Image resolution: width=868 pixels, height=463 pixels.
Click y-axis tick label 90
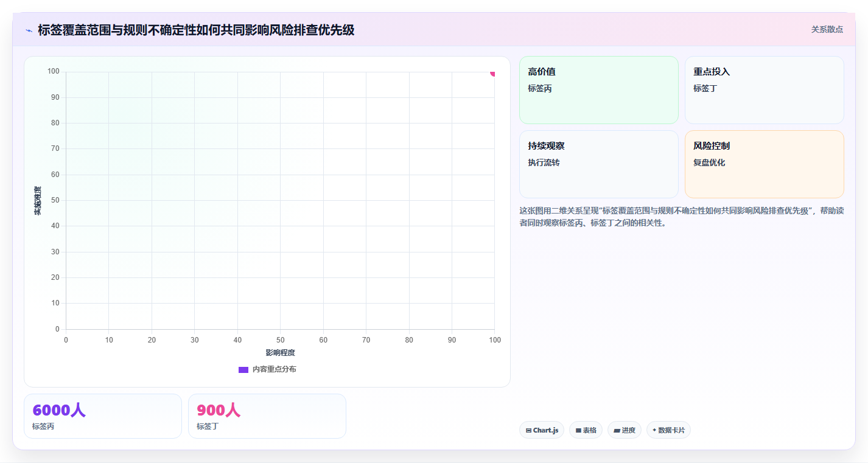pos(55,97)
